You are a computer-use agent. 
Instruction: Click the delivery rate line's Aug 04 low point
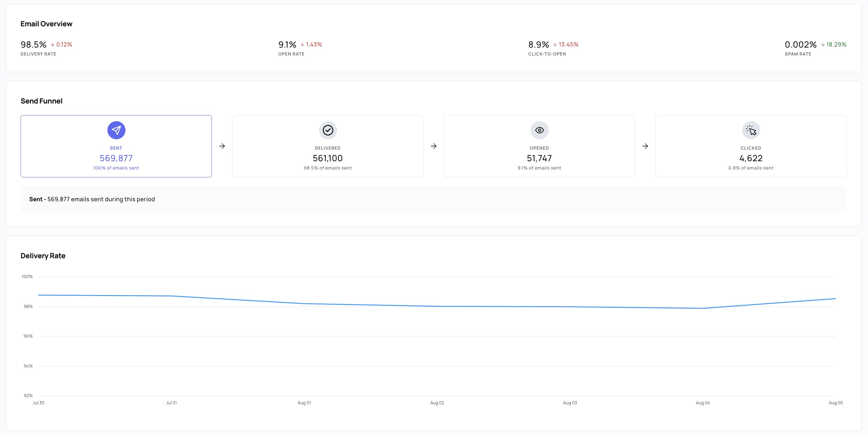[x=703, y=308]
